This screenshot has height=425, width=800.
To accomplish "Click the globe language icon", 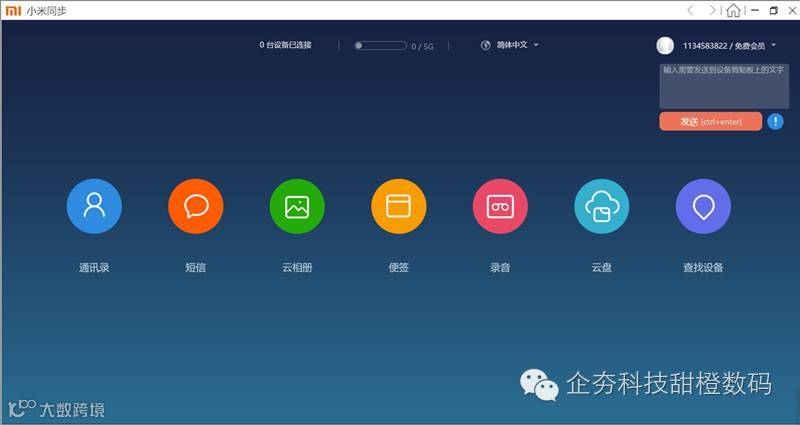I will click(x=486, y=45).
